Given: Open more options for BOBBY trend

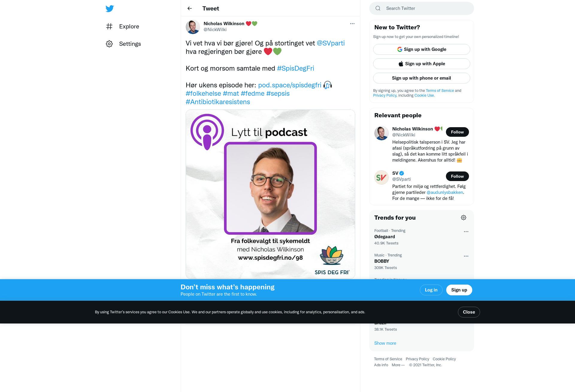Looking at the screenshot, I should tap(466, 256).
